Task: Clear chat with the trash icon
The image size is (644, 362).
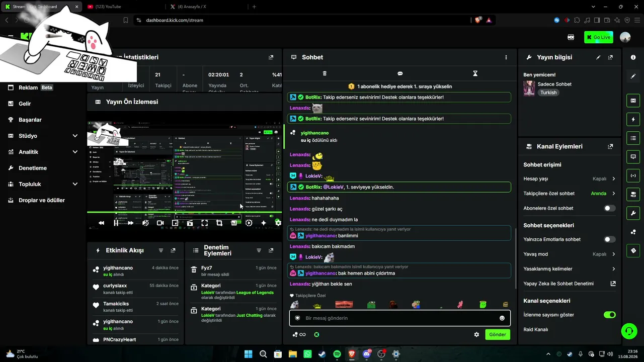Action: point(325,73)
